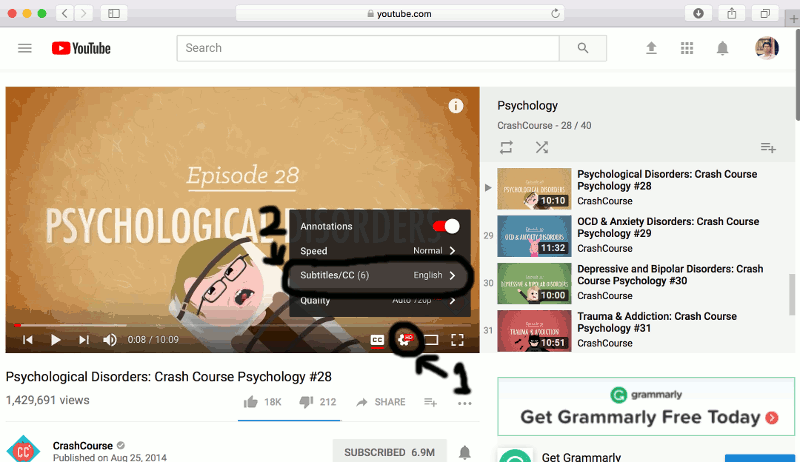Open the notifications bell in the header
This screenshot has height=462, width=800.
722,48
